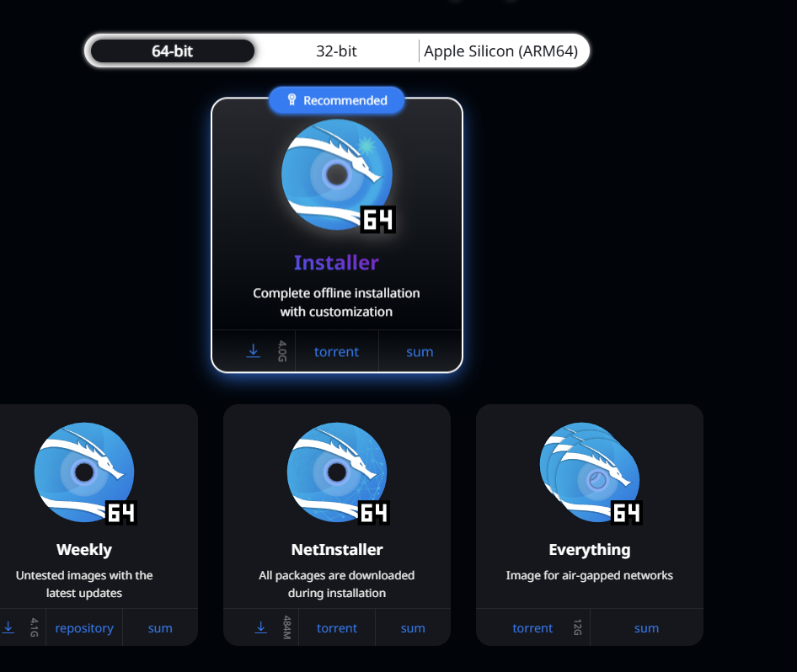Open the Installer torrent link
Viewport: 797px width, 672px height.
click(x=336, y=351)
